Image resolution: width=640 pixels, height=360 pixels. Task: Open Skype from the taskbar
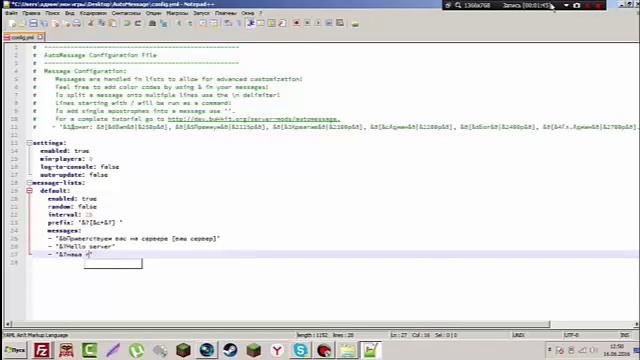point(301,350)
